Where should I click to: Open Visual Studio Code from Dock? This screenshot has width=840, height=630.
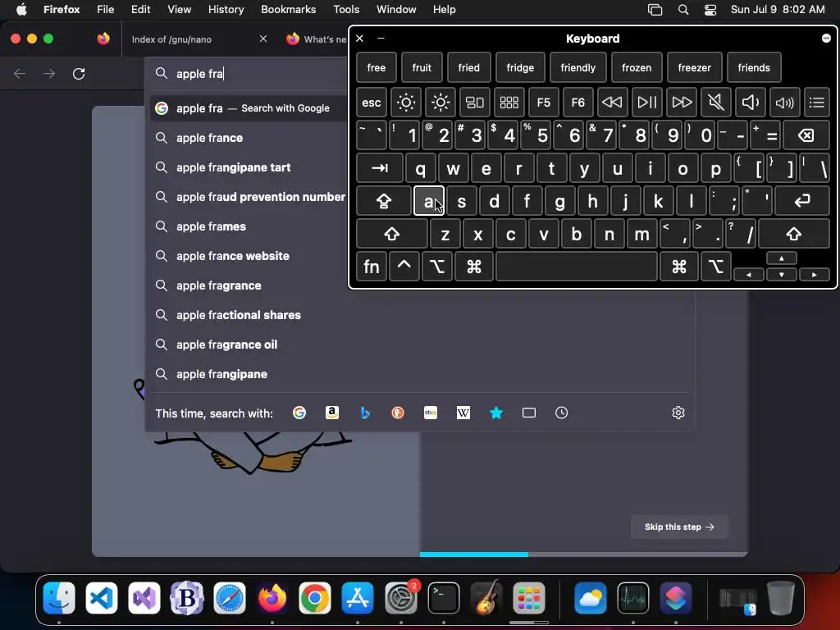[101, 598]
